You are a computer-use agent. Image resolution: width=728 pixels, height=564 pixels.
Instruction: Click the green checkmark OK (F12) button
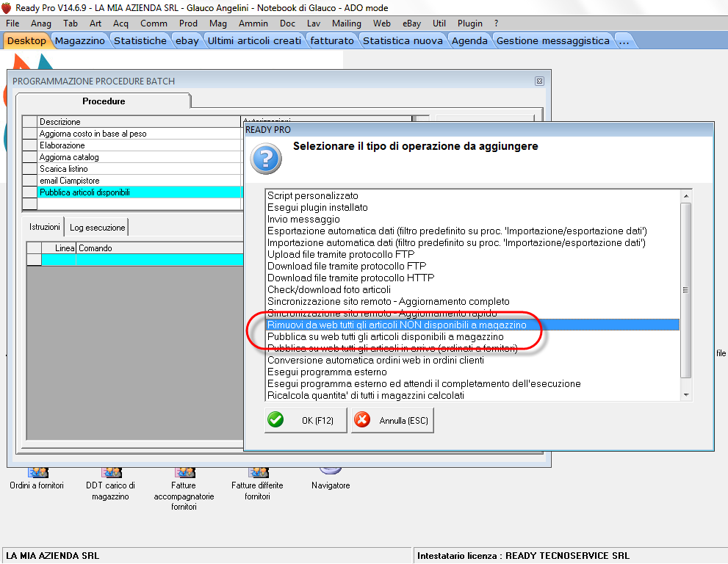click(x=306, y=420)
